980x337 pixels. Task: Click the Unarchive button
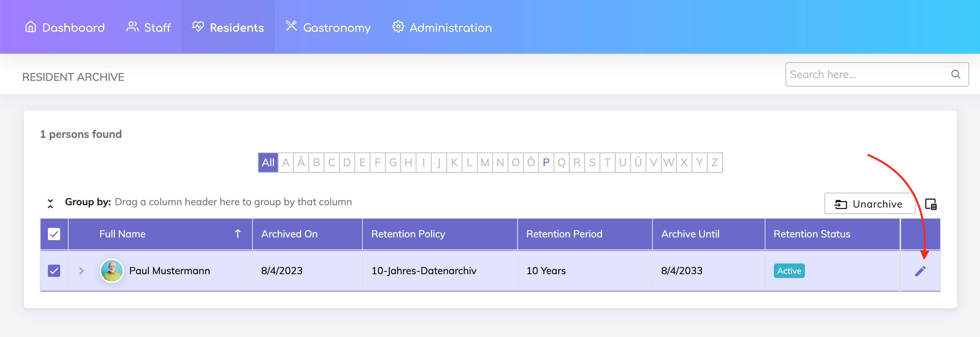click(x=869, y=204)
